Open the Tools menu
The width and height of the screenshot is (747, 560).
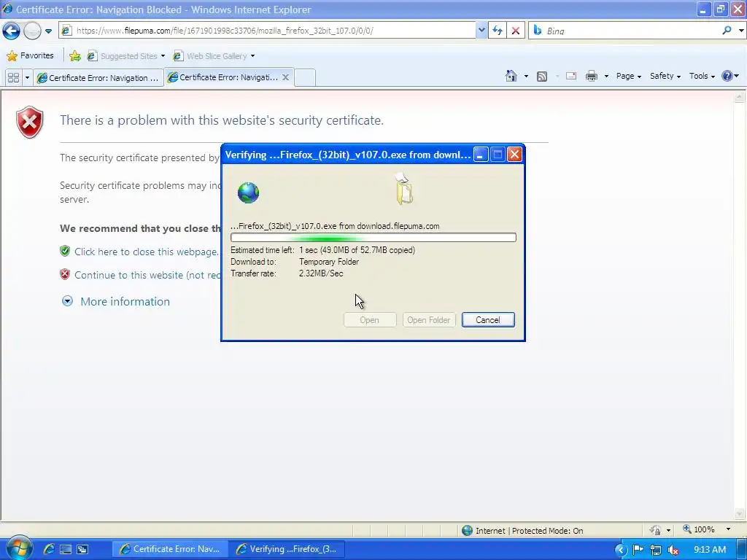coord(702,76)
